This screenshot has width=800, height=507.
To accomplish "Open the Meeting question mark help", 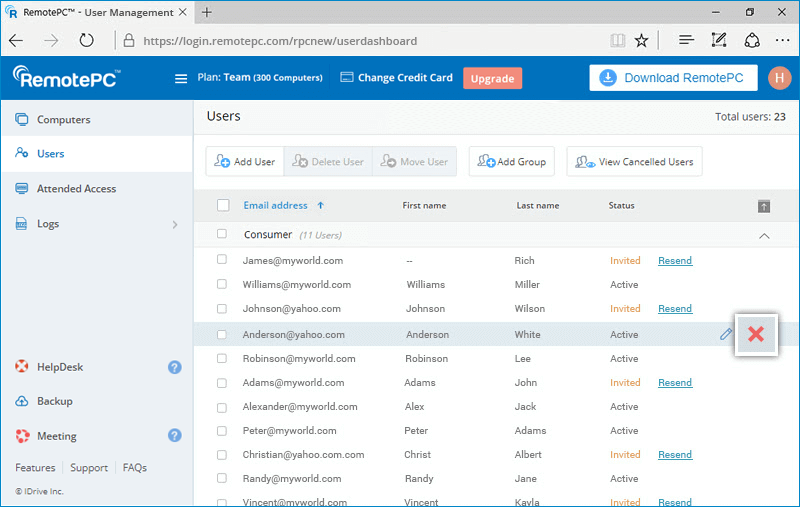I will 174,436.
